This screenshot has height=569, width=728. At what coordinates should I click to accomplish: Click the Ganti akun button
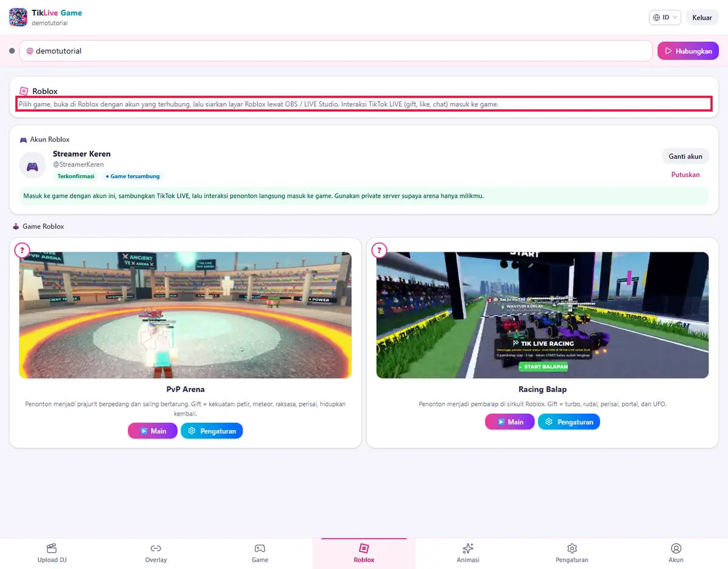pos(686,157)
